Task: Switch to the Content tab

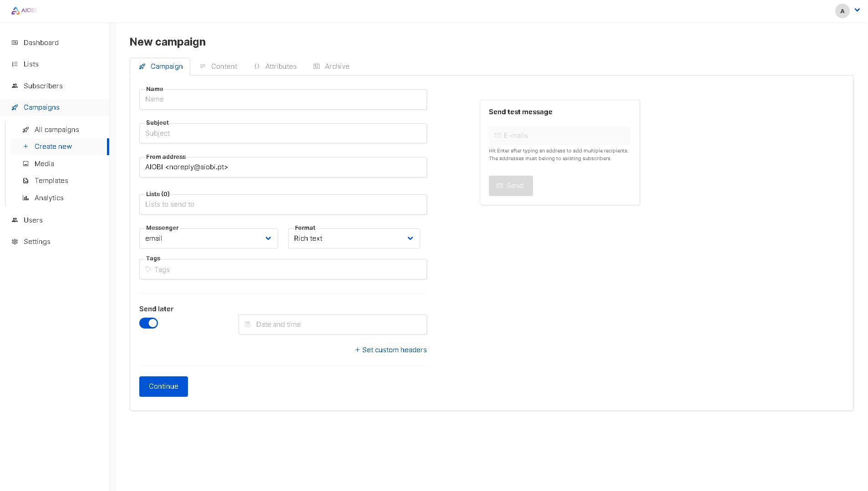Action: (223, 66)
